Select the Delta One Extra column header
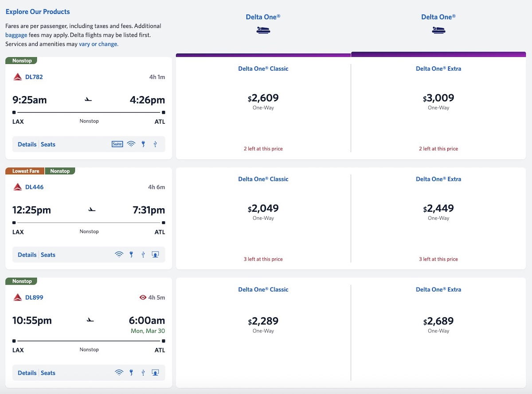This screenshot has width=532, height=394. point(438,69)
